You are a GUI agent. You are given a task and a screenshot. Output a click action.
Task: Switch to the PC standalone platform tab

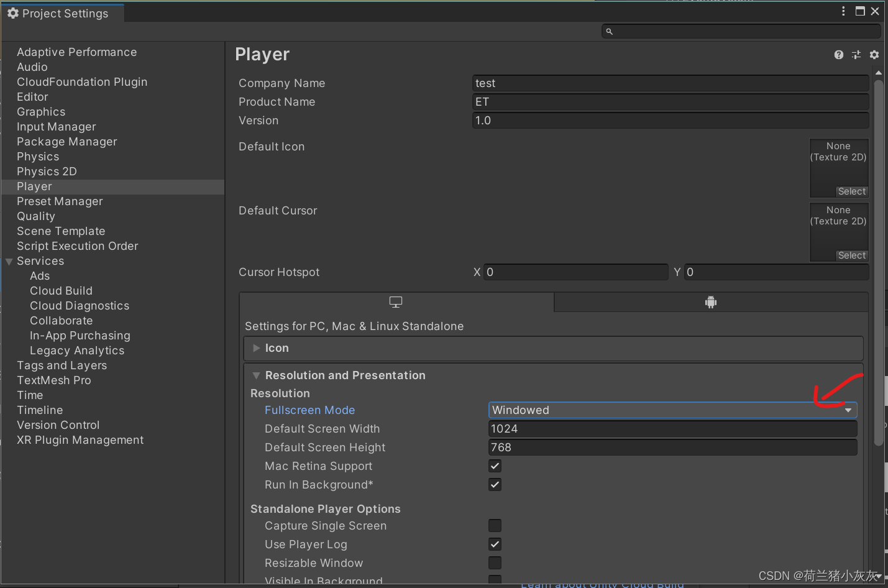tap(396, 302)
